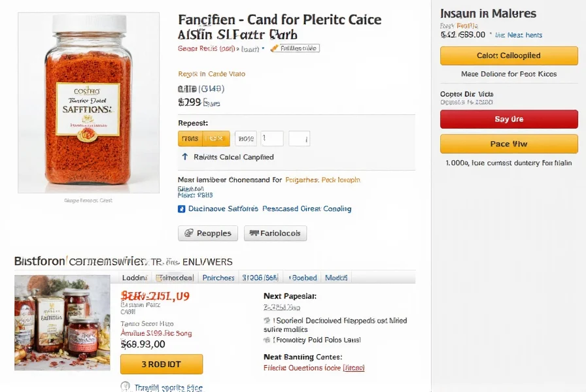
Task: Click the icon inside the Peopples button
Action: [189, 233]
